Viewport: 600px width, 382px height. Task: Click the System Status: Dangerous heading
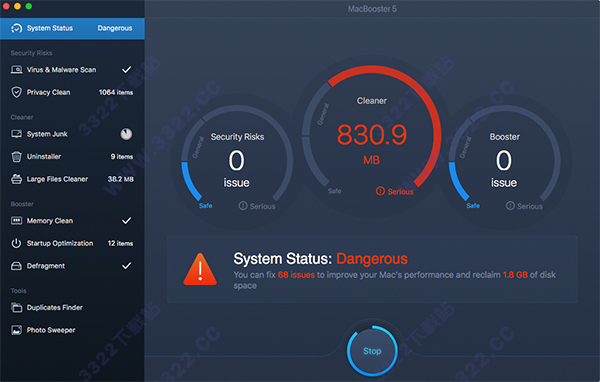pyautogui.click(x=320, y=259)
